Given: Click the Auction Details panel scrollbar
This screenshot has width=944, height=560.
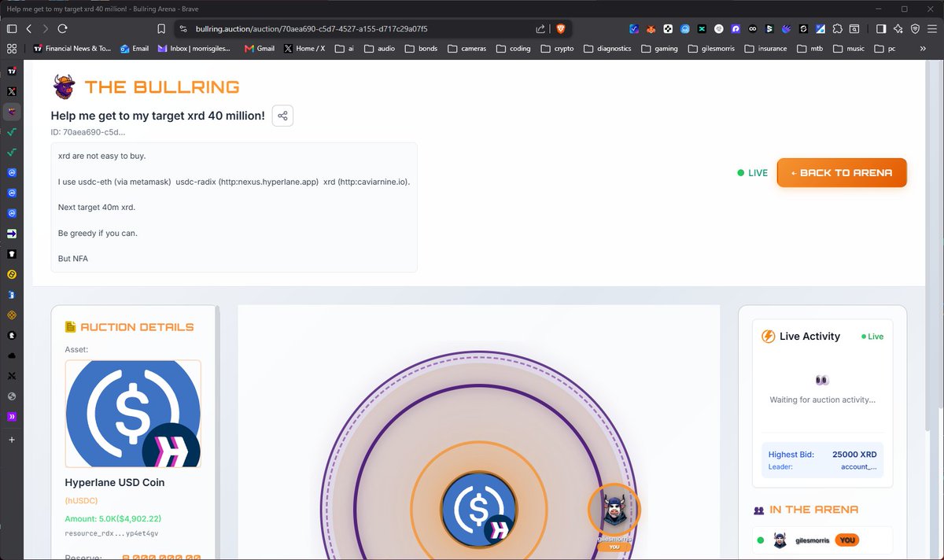Looking at the screenshot, I should pyautogui.click(x=218, y=433).
